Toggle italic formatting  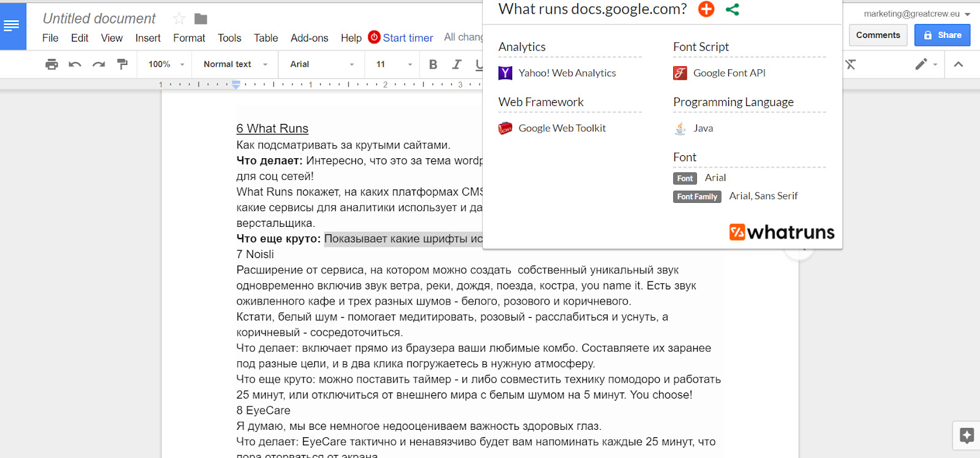[x=456, y=64]
